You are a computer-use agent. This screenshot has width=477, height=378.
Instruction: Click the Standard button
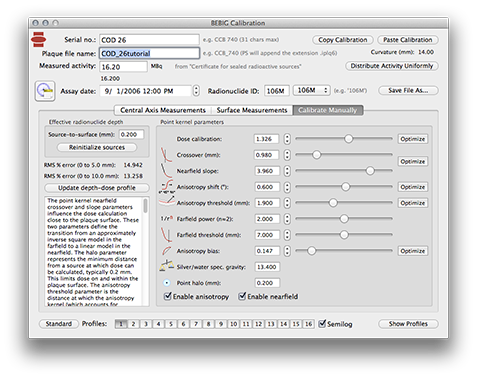tap(59, 324)
